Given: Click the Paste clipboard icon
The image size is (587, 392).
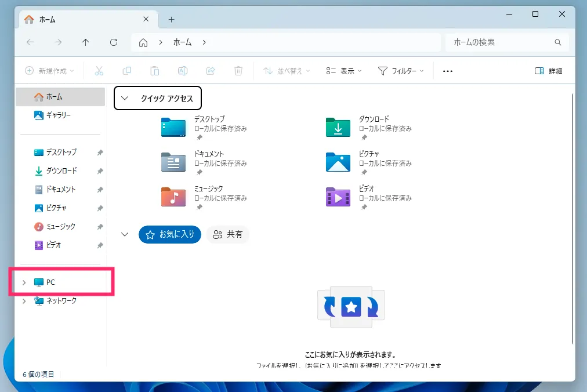Looking at the screenshot, I should (155, 71).
